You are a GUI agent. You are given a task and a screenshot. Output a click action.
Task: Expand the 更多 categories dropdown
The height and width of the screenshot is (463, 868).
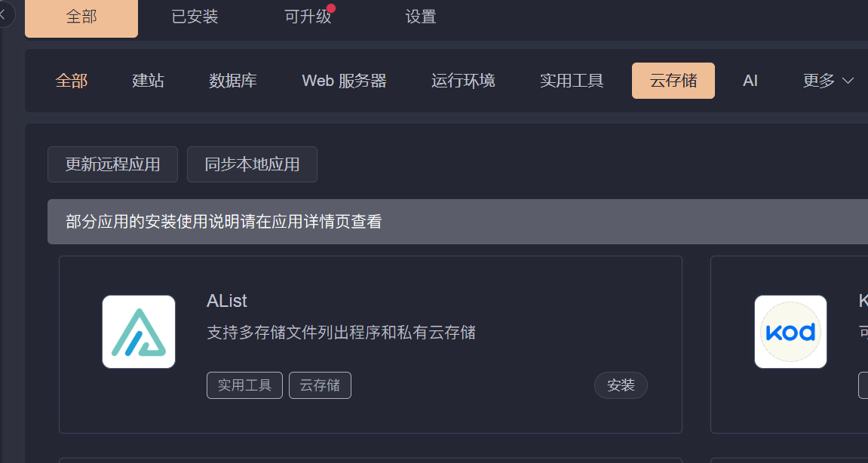click(828, 81)
